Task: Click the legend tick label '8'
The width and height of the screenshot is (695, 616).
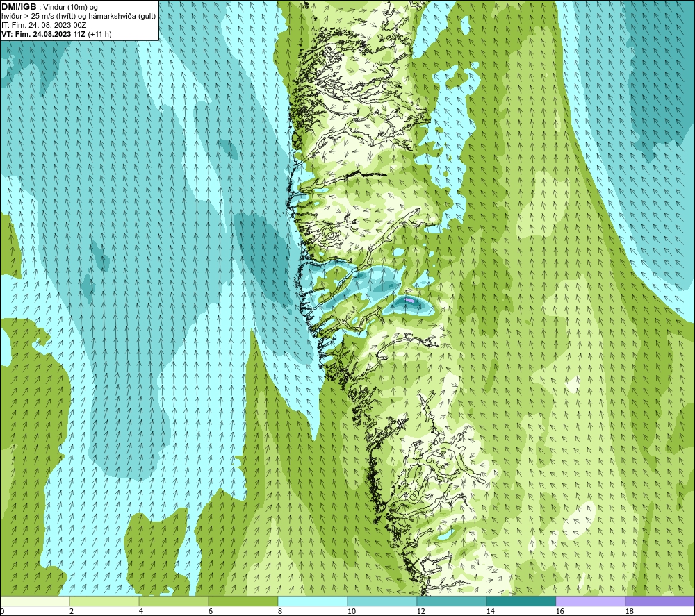Action: click(279, 611)
